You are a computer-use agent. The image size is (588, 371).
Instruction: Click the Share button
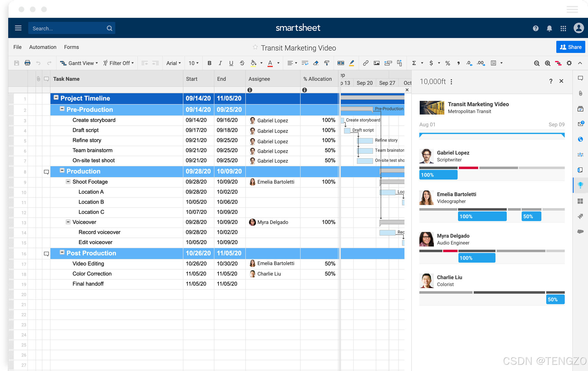coord(570,47)
